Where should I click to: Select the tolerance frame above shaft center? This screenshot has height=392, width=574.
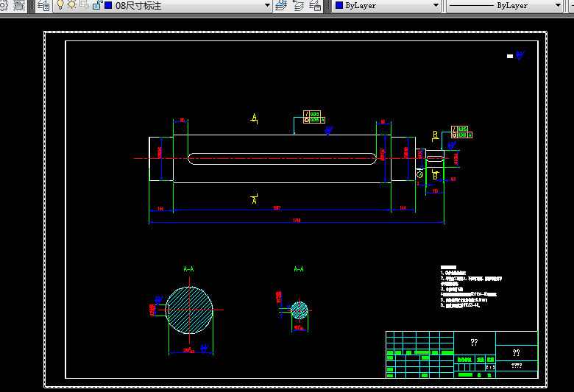coord(314,117)
